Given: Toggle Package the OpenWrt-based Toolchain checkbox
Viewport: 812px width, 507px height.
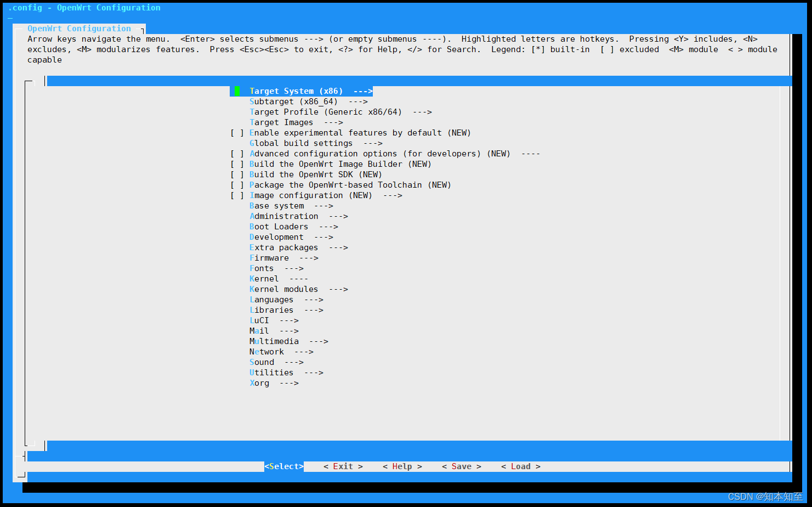Looking at the screenshot, I should coord(237,185).
